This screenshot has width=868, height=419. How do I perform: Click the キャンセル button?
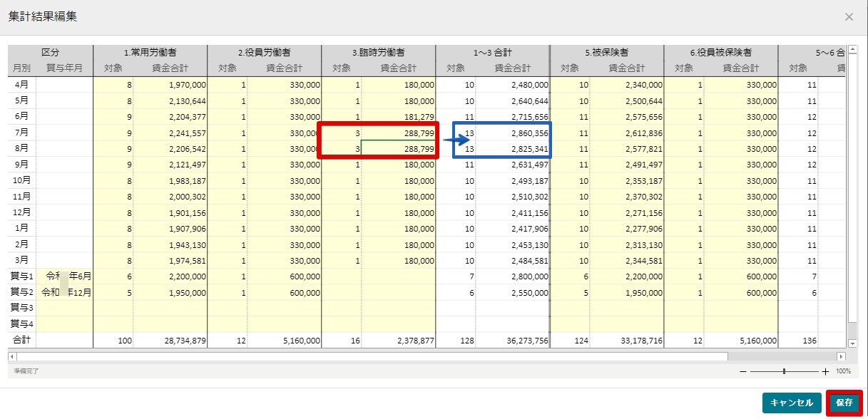click(792, 403)
